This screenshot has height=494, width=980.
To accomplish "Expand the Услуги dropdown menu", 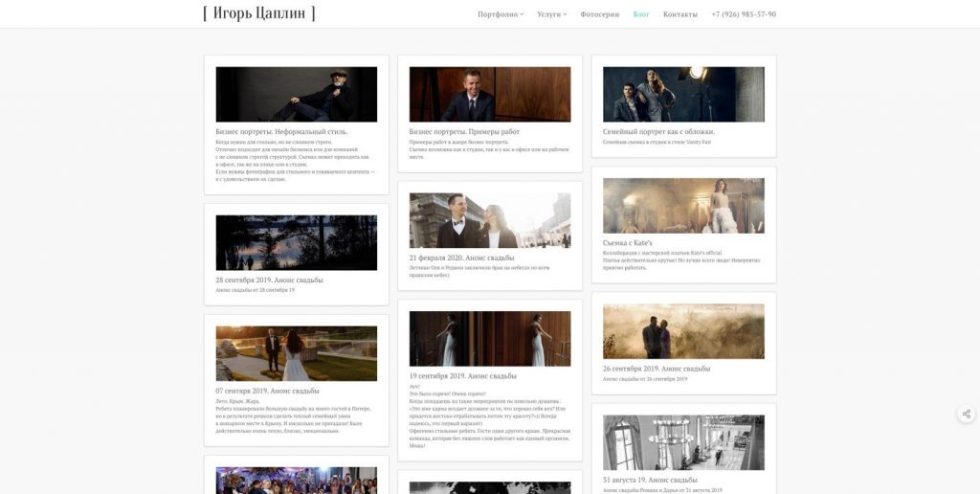I will (552, 14).
